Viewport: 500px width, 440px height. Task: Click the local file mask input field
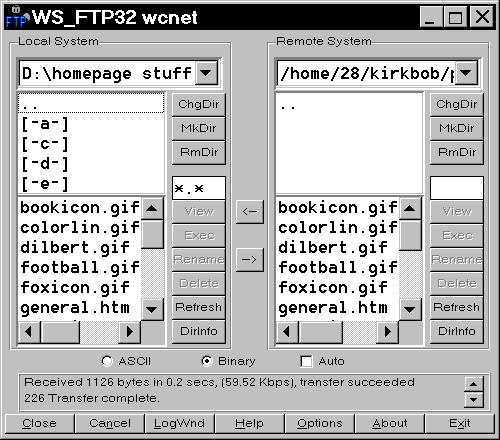pyautogui.click(x=199, y=188)
